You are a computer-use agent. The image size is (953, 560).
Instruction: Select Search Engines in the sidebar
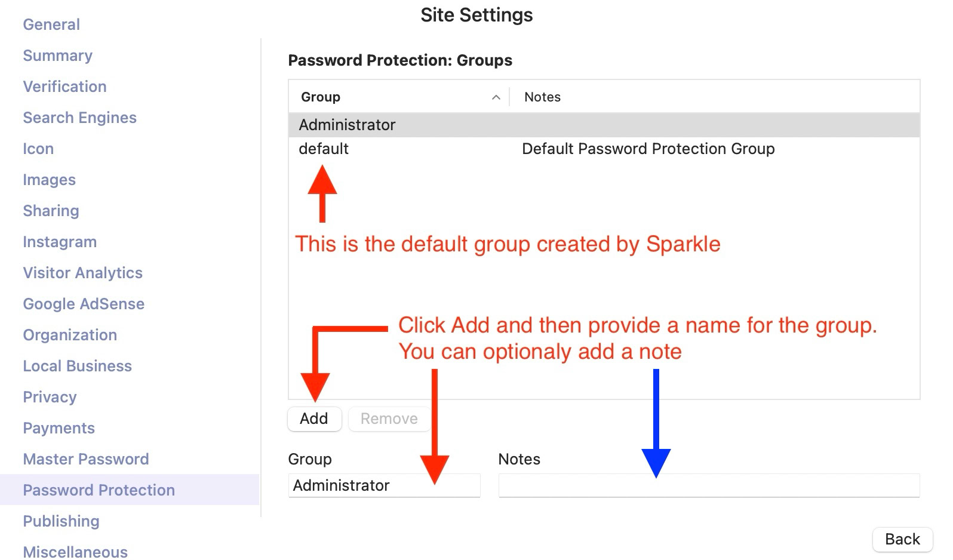click(79, 118)
